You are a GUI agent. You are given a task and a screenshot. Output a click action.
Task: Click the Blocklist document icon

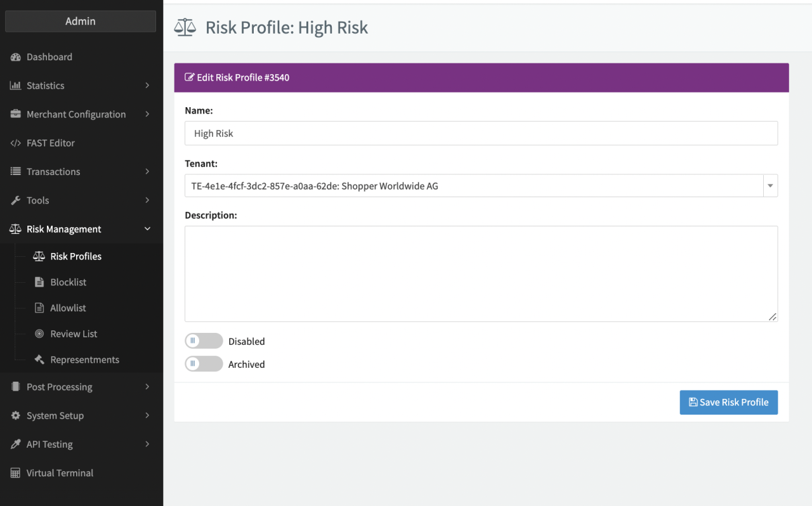pyautogui.click(x=39, y=282)
